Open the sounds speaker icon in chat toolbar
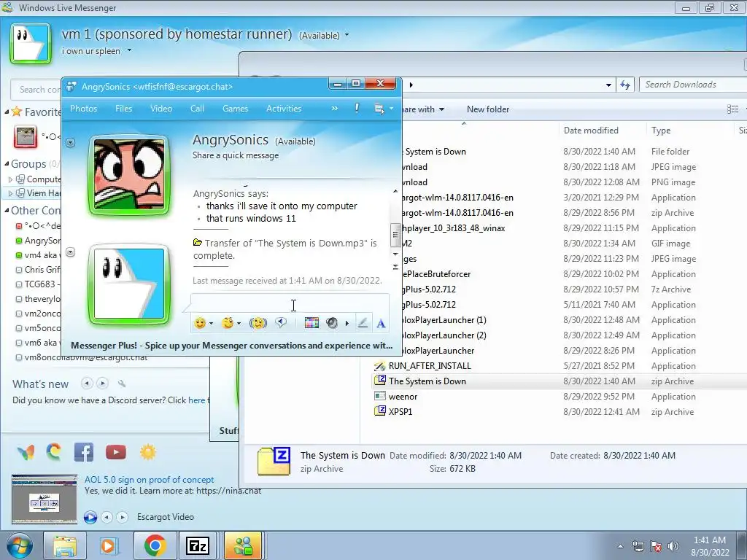 (x=332, y=323)
